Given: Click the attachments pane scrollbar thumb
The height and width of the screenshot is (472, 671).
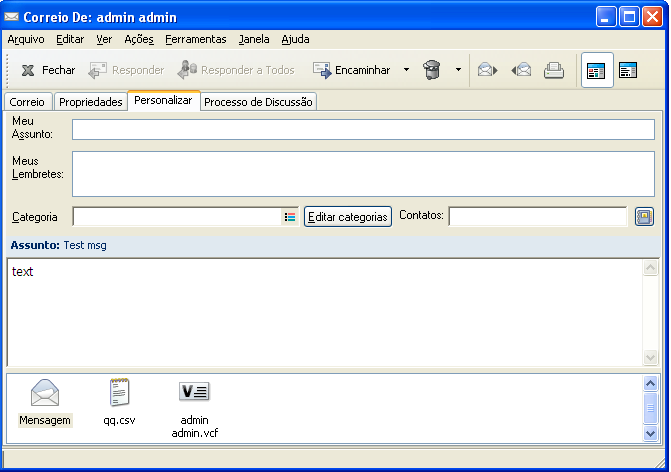Looking at the screenshot, I should (x=650, y=408).
